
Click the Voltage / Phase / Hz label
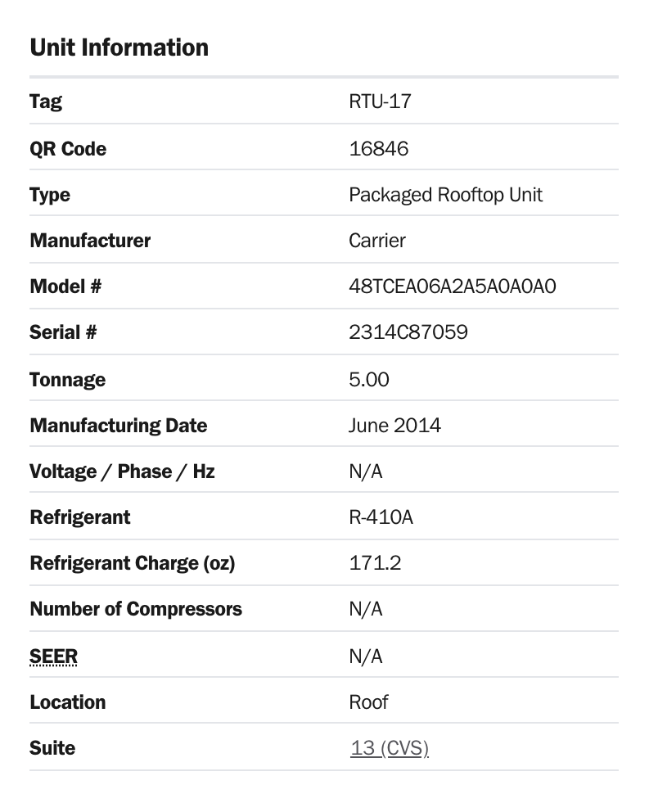(x=122, y=471)
